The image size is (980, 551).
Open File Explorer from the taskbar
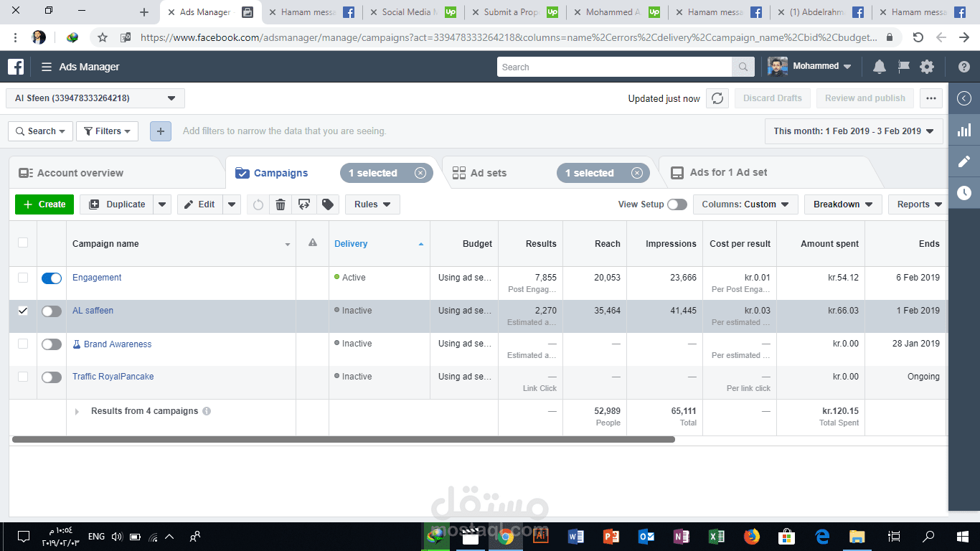click(x=857, y=536)
